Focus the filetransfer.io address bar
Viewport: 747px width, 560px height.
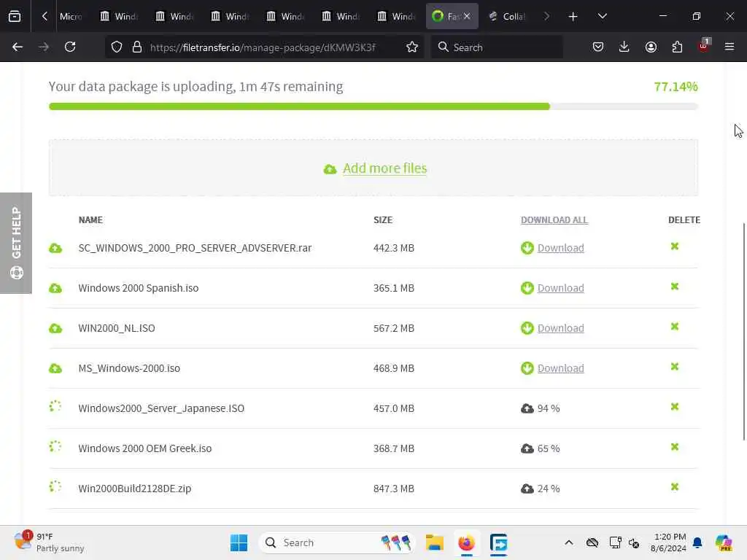263,47
